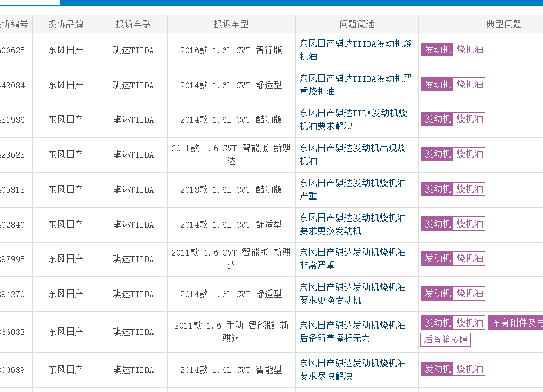The image size is (543, 392).
Task: Click 烧机油 tag in the 23623 row
Action: [469, 154]
